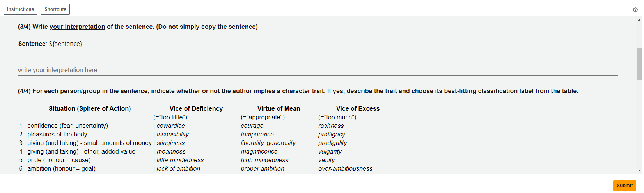Open the Shortcuts panel
This screenshot has width=644, height=193.
(55, 9)
